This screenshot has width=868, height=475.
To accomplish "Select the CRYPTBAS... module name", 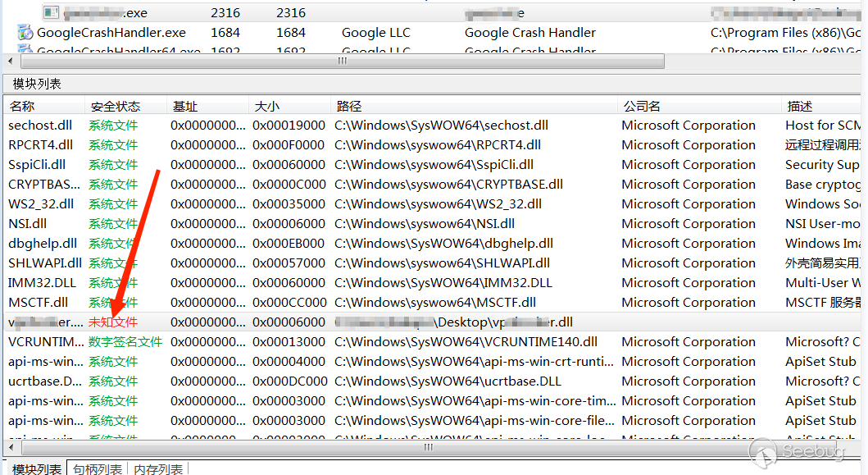I will 44,185.
